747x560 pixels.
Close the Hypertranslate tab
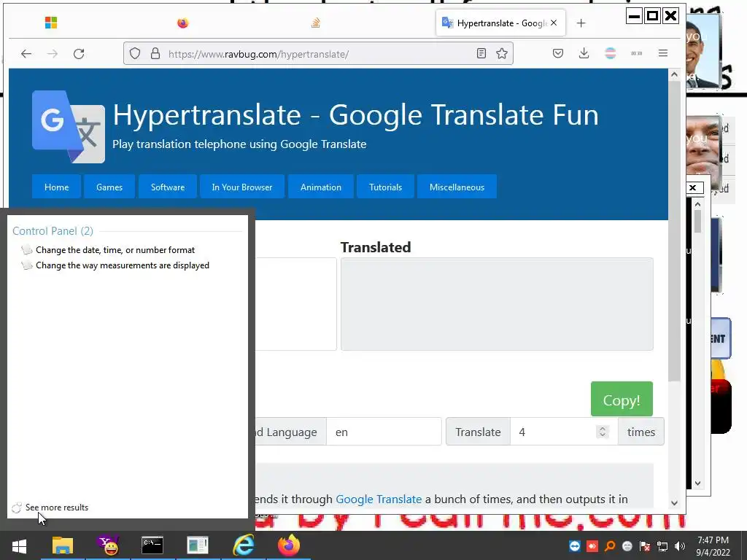point(554,23)
